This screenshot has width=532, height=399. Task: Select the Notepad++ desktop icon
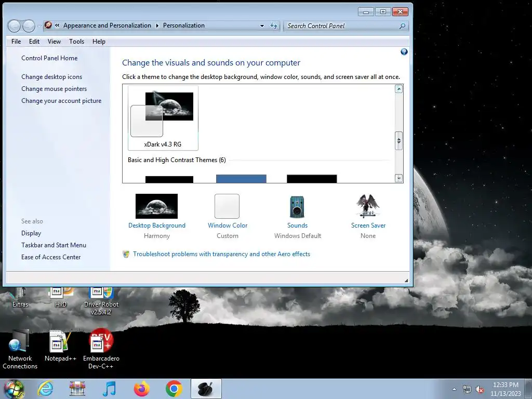[x=60, y=346]
